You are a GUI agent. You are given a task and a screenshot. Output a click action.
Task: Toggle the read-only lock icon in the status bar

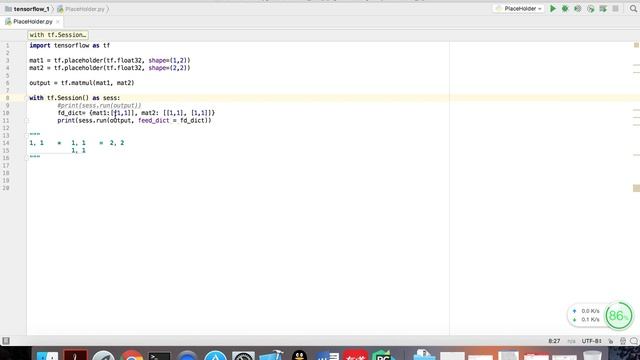point(611,341)
